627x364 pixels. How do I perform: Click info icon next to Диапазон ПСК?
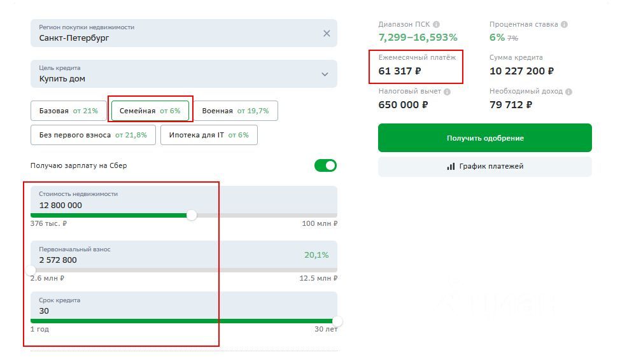(436, 24)
